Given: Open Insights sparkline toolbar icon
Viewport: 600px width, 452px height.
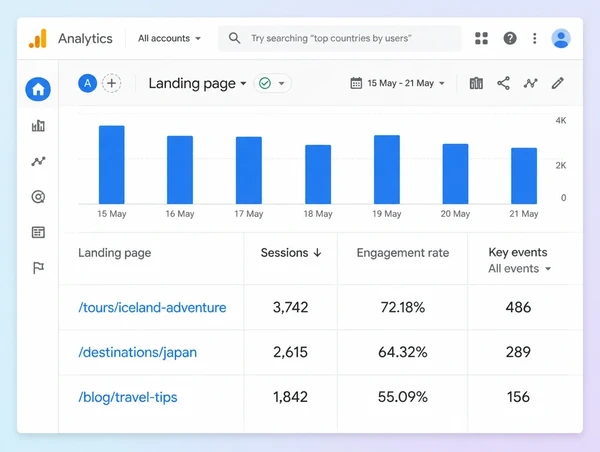Looking at the screenshot, I should click(530, 83).
